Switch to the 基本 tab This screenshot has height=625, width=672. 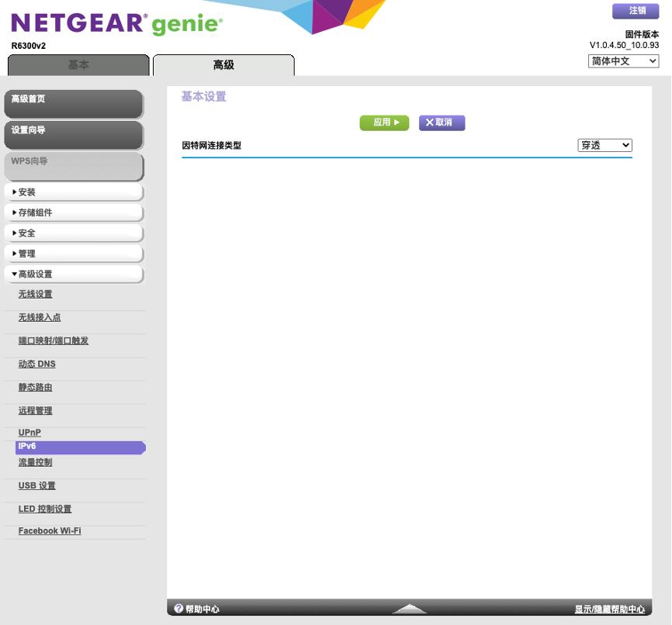click(x=78, y=65)
